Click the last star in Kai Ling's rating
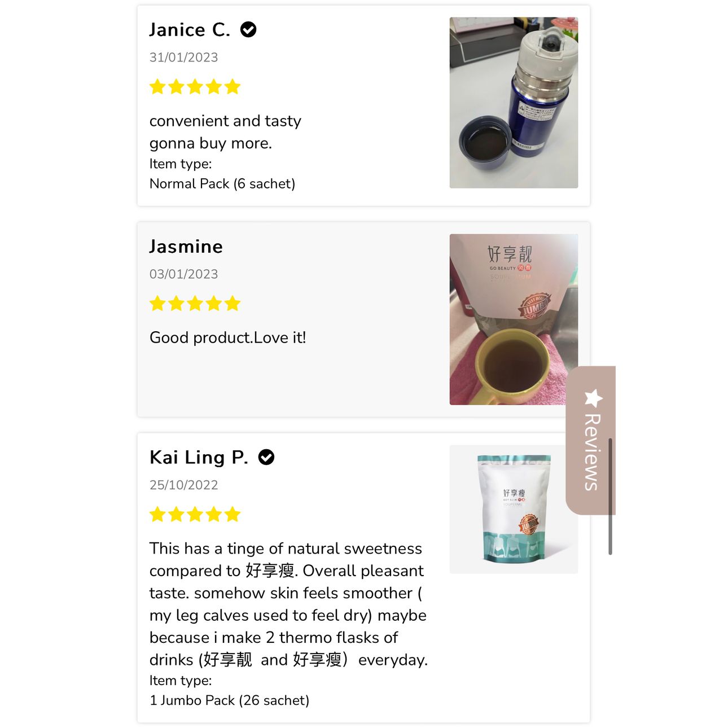Image resolution: width=728 pixels, height=728 pixels. click(233, 515)
